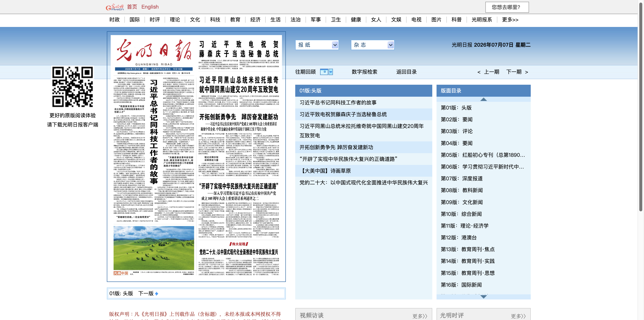
Task: Click the blue arrow next to 下一版
Action: click(x=157, y=293)
